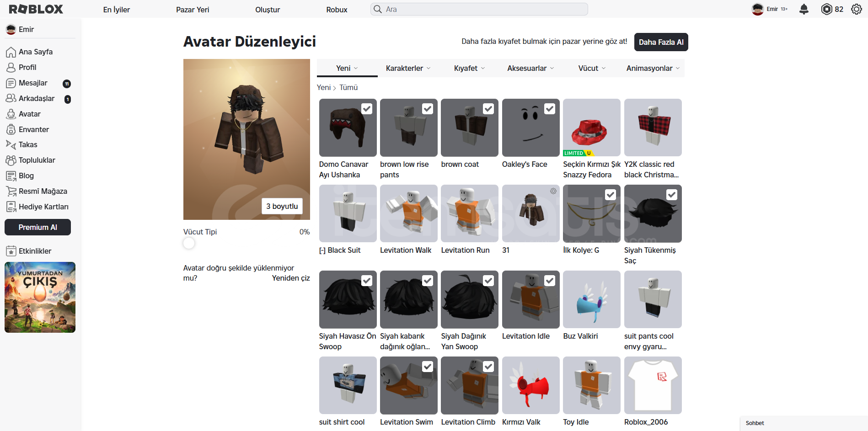
Task: Click the search magnifier icon
Action: [x=377, y=9]
